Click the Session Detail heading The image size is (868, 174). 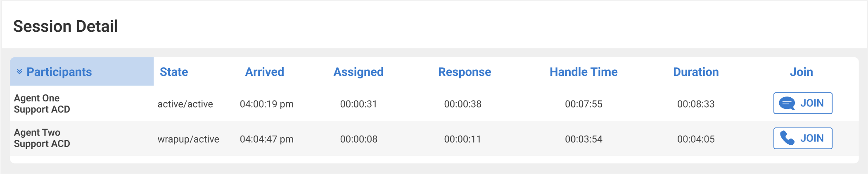pos(66,26)
